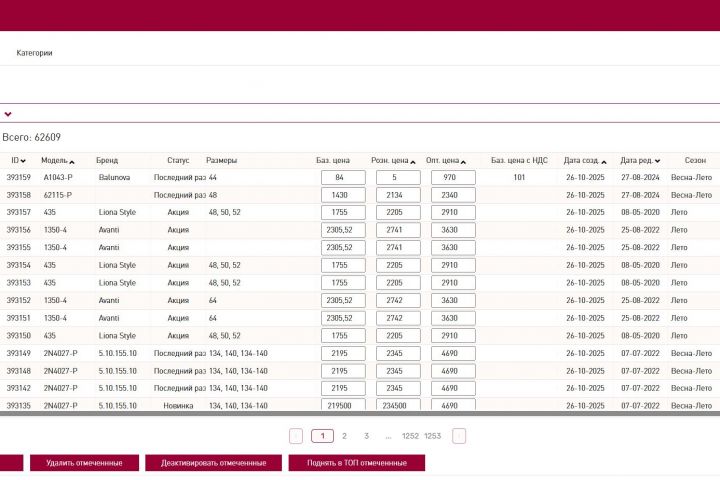
Task: Edit Баз. цена field of row 393158
Action: click(343, 195)
